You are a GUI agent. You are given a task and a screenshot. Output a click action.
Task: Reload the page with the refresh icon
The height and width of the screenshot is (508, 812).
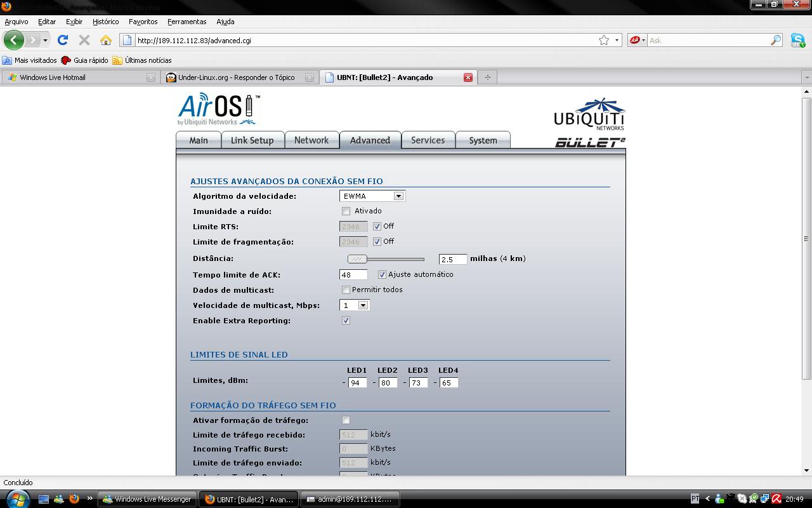pos(63,40)
